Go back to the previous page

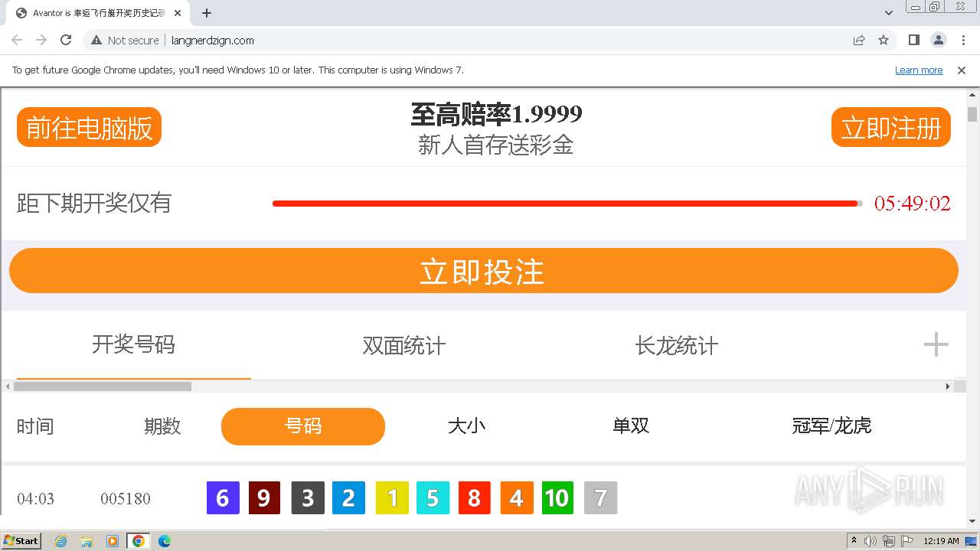click(x=17, y=40)
